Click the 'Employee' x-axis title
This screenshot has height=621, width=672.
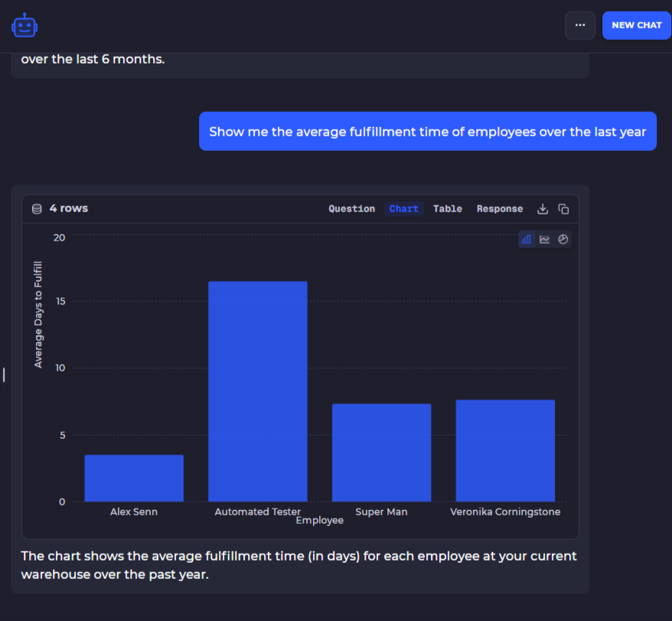pos(320,520)
